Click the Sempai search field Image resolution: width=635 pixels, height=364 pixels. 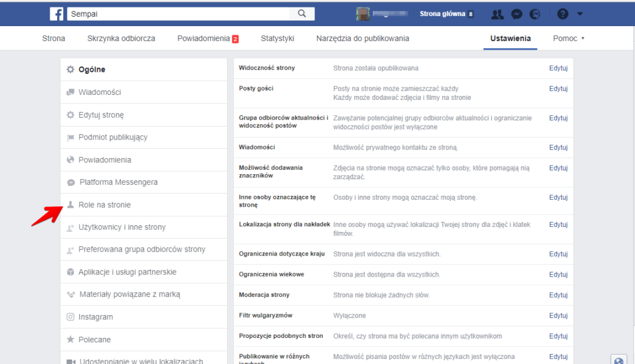coord(178,14)
